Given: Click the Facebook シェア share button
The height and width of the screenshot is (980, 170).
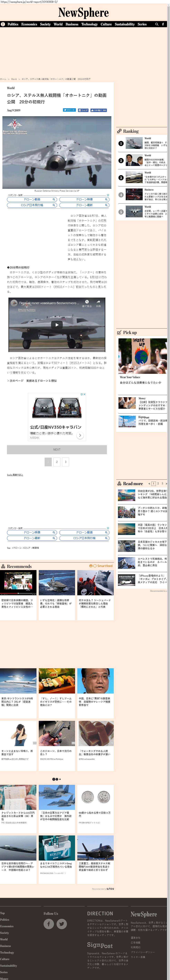Looking at the screenshot, I should point(83,110).
